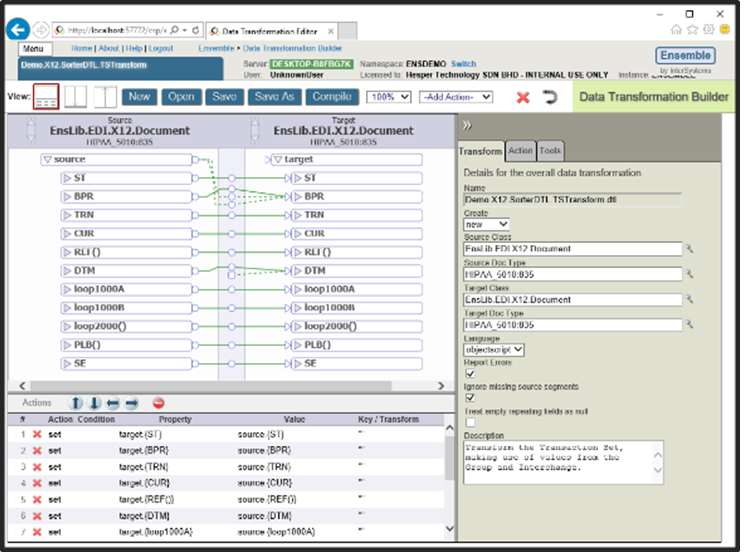Open the Add Action dropdown
744x557 pixels.
[x=456, y=97]
